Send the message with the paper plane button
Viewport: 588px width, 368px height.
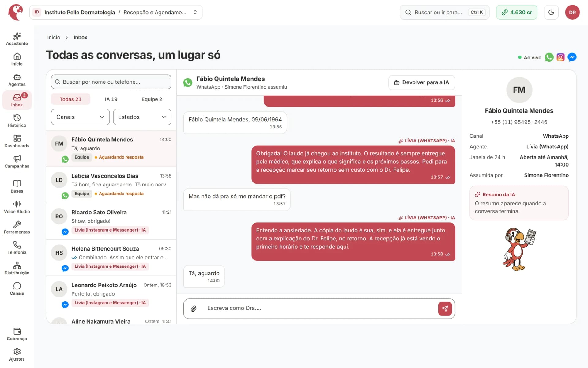pyautogui.click(x=445, y=309)
